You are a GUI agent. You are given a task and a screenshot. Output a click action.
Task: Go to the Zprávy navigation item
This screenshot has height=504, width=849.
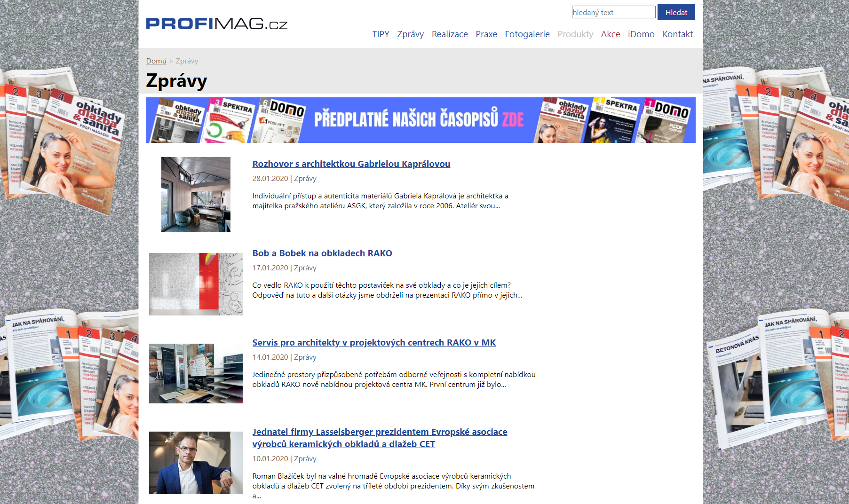410,34
